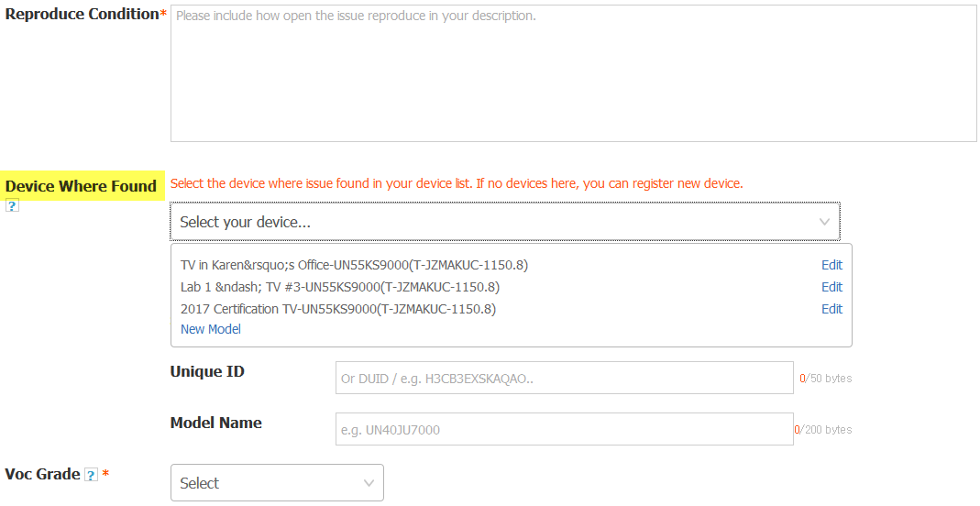Click the Model Name label
980x506 pixels.
click(215, 423)
